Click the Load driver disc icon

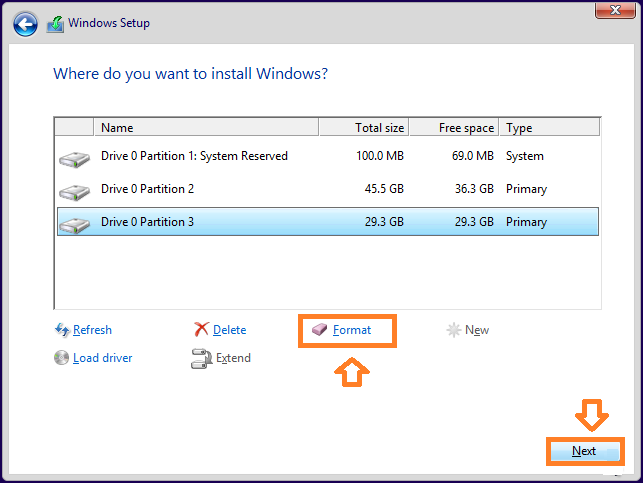(x=62, y=358)
